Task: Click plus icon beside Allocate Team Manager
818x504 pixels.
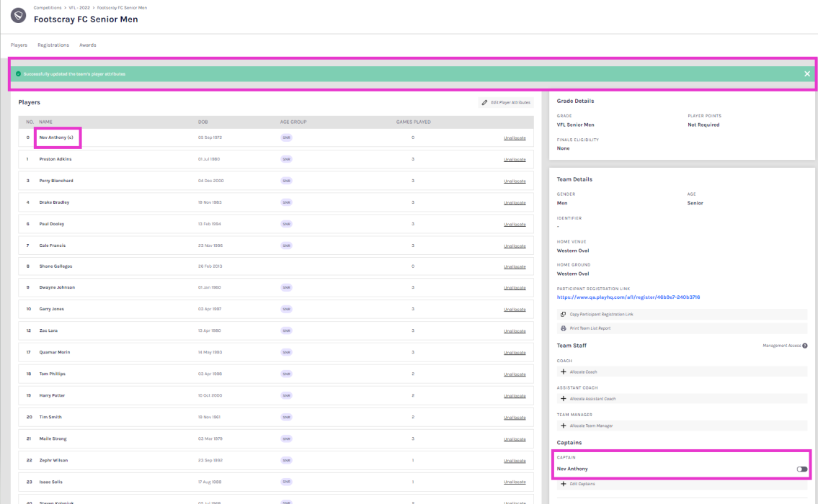Action: (563, 426)
